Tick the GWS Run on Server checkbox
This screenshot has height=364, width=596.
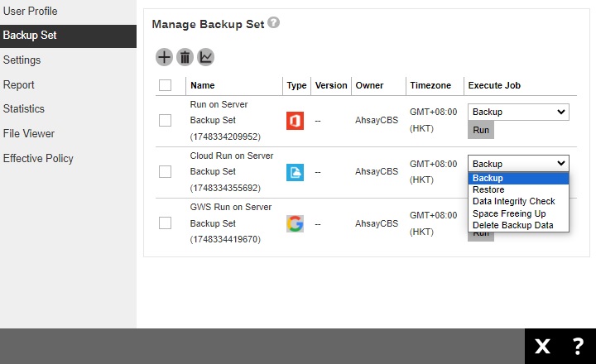tap(165, 223)
